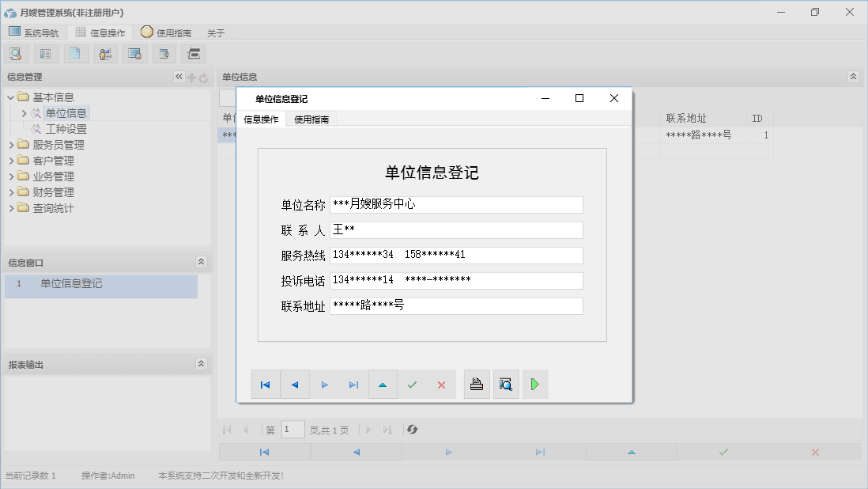Click the magnifier search icon in main toolbar

[x=16, y=54]
